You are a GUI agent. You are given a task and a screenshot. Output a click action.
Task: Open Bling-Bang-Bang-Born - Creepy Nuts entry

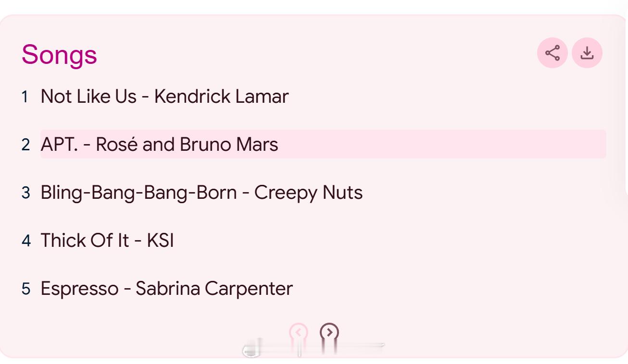(201, 193)
